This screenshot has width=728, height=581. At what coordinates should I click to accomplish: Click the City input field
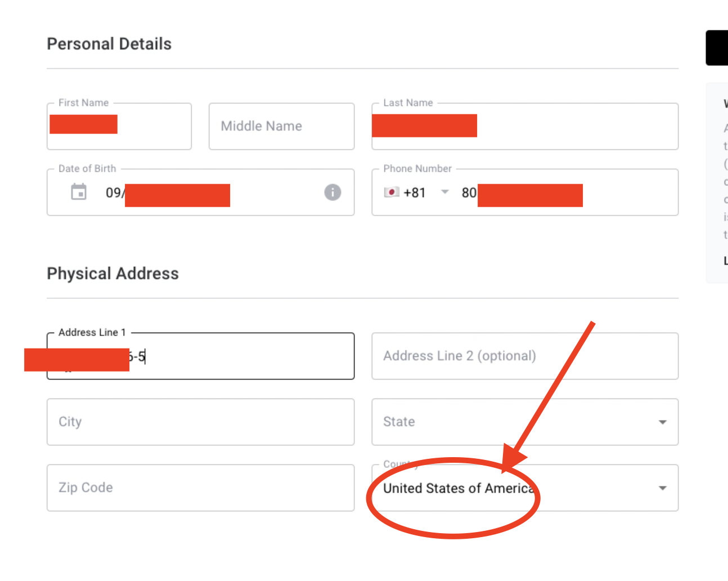(x=200, y=422)
